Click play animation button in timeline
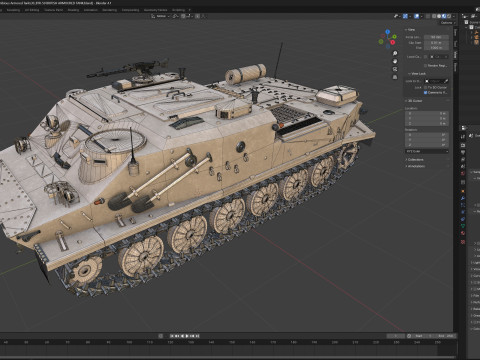 pos(187,336)
